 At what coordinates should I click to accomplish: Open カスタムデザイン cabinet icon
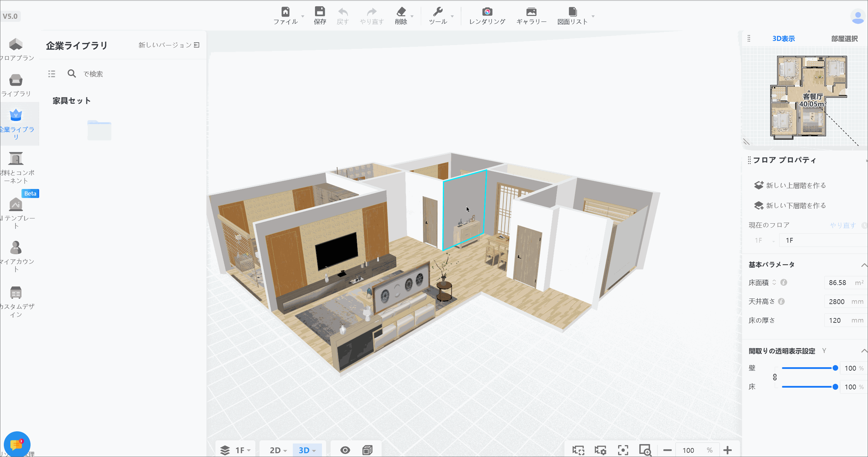click(x=16, y=293)
